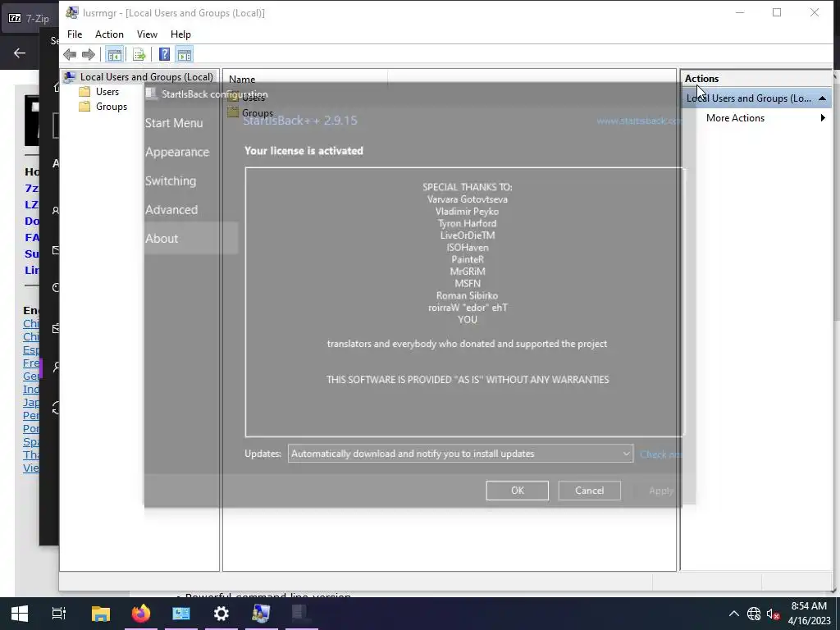Click Cancel button in StartIsBack configuration

click(589, 491)
